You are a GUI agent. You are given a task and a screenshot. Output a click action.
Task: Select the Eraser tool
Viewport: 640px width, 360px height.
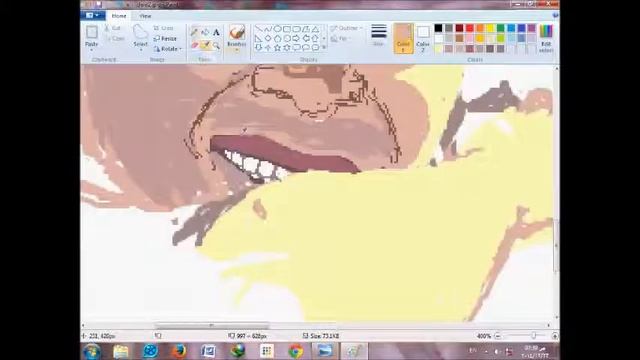195,45
